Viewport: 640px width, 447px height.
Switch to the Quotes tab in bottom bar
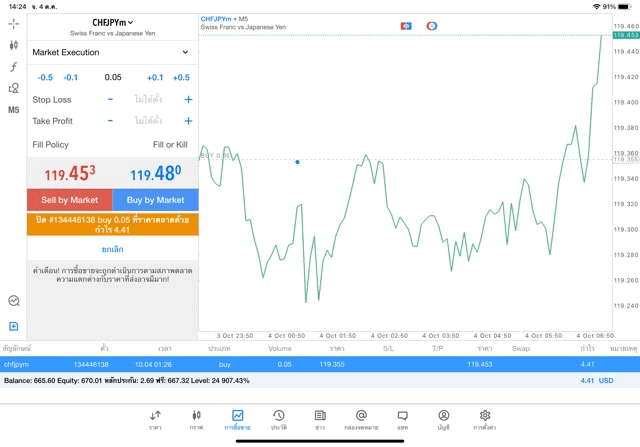tap(155, 419)
